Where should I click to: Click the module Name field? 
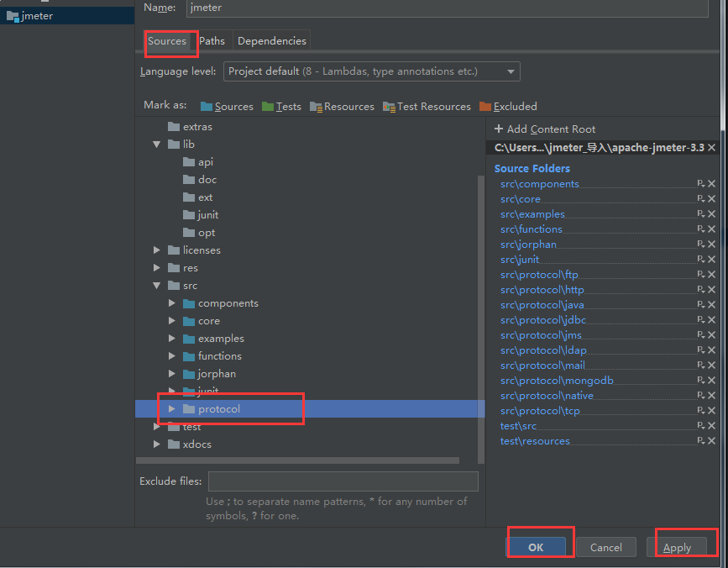[x=447, y=8]
